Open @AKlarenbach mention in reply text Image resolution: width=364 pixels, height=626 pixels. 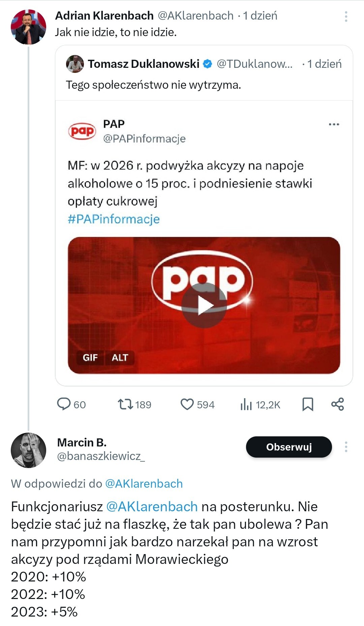(x=152, y=507)
